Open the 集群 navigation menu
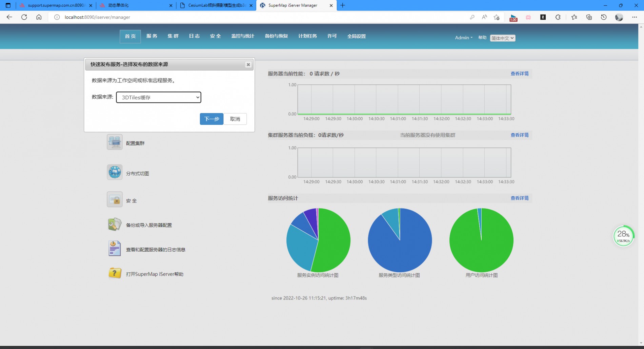 pos(173,36)
